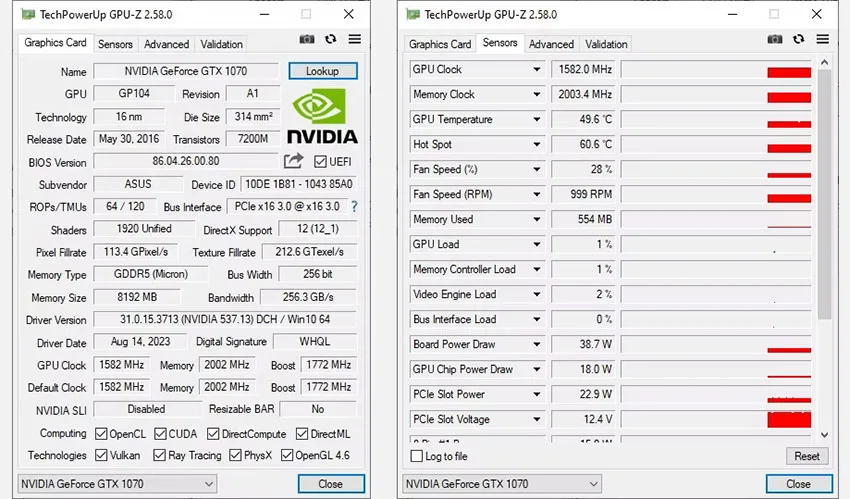
Task: Switch to Validation tab in left window
Action: [221, 44]
